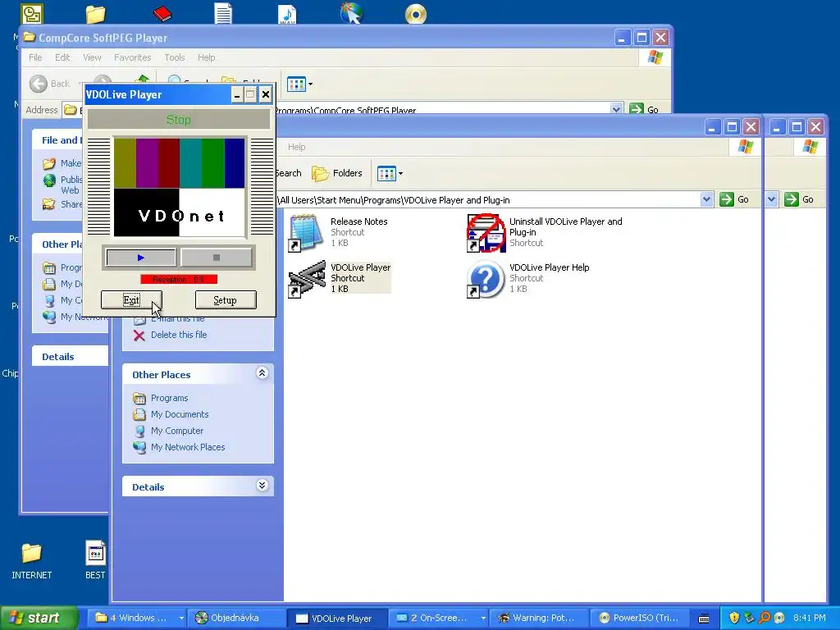Open Edit menu in CompCore SoftPEG window

[62, 57]
